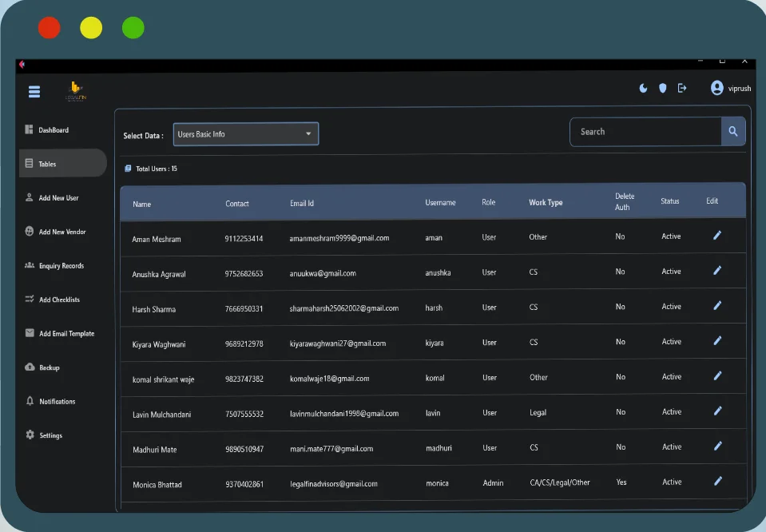
Task: Click the Name column header
Action: point(141,204)
